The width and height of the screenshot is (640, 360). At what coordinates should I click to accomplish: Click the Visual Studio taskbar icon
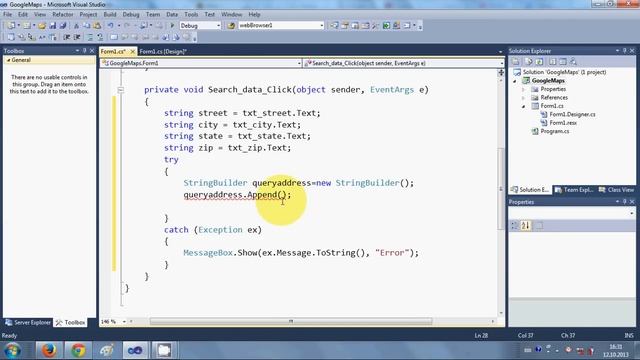pyautogui.click(x=135, y=350)
